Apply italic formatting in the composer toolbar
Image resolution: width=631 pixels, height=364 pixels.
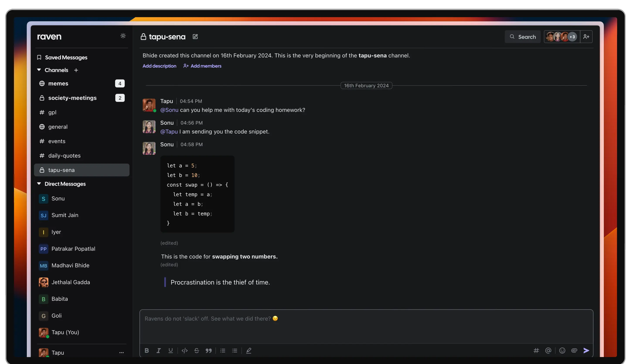point(159,350)
